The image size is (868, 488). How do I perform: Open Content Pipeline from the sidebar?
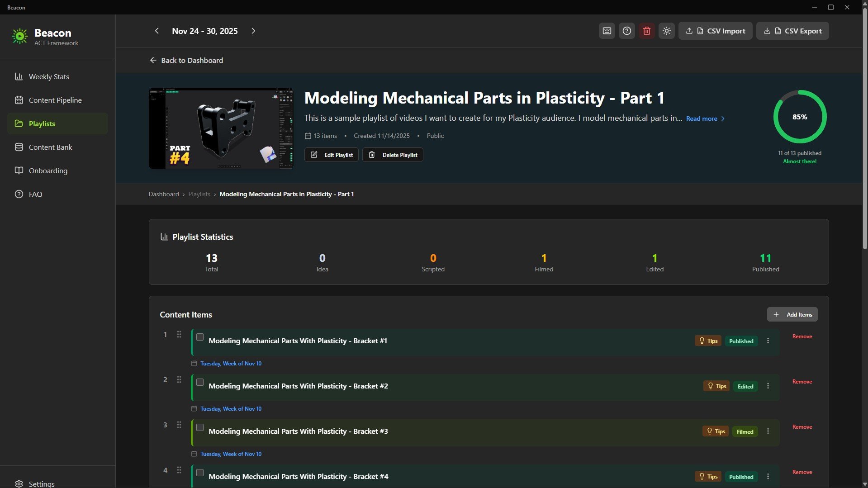pos(19,100)
